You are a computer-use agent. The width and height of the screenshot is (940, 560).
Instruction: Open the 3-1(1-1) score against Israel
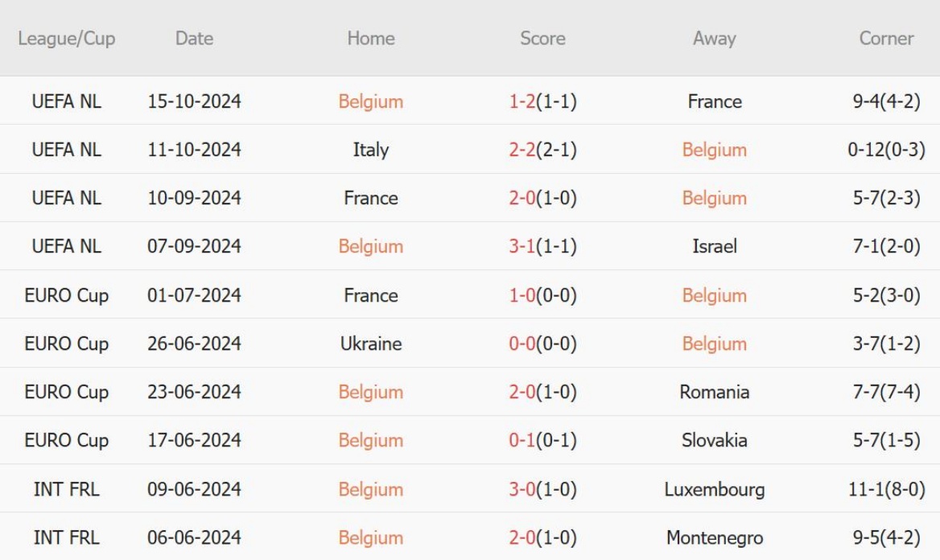pyautogui.click(x=542, y=246)
